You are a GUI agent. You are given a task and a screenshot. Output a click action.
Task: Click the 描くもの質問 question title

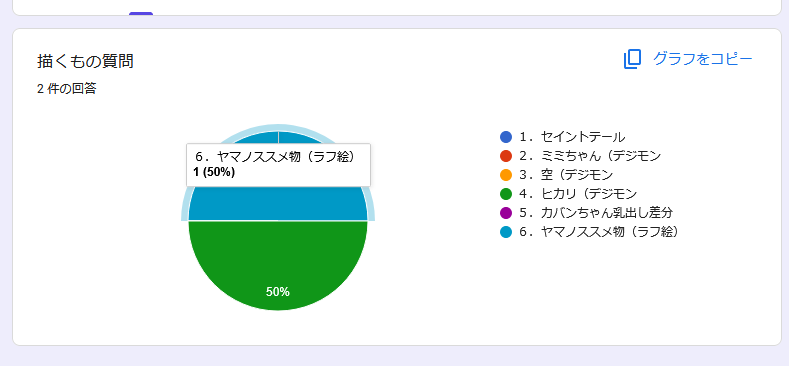point(85,61)
